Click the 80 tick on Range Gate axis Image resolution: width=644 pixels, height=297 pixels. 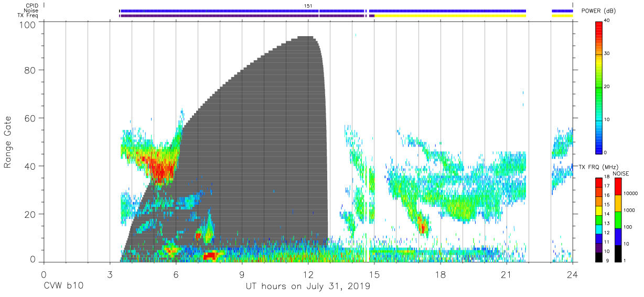click(x=30, y=70)
